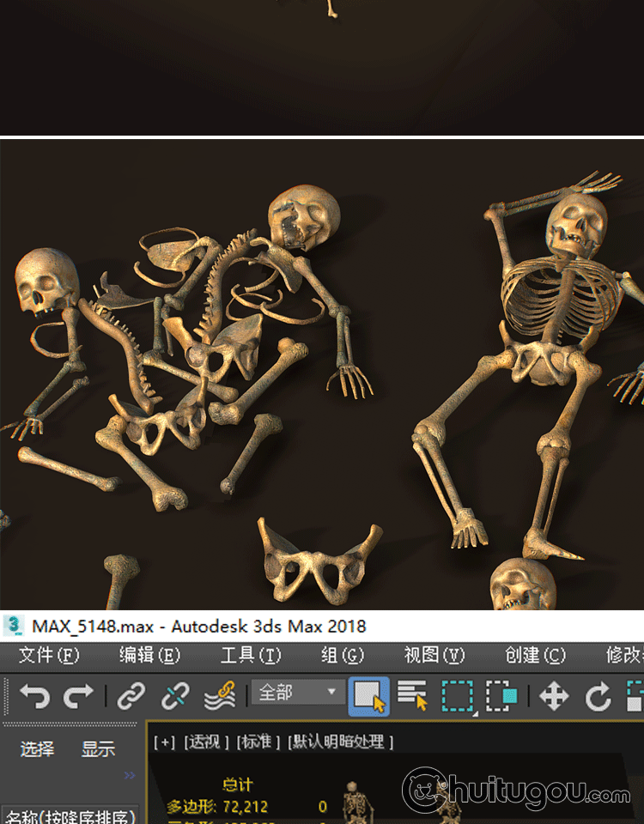Click the Redo arrow icon
This screenshot has width=644, height=824.
coord(79,695)
